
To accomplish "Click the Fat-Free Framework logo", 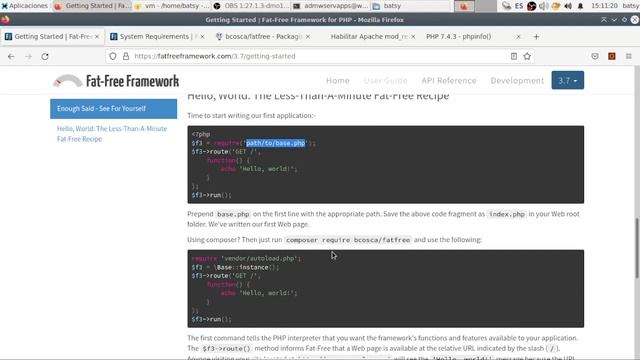I will click(x=116, y=81).
